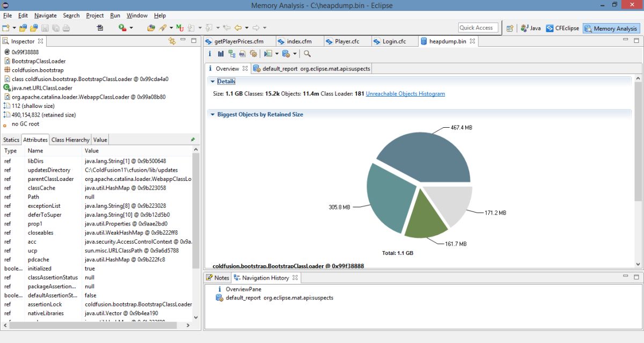This screenshot has height=343, width=644.
Task: Click the Find Object magnifier icon
Action: tap(307, 54)
